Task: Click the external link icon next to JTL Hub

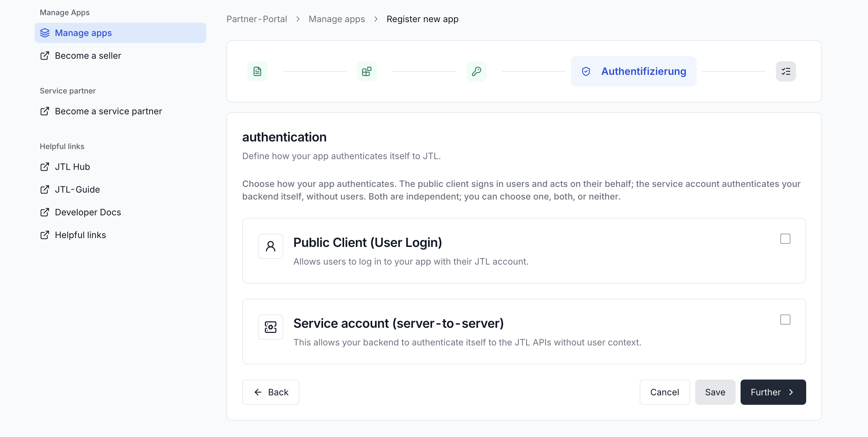Action: pos(45,167)
